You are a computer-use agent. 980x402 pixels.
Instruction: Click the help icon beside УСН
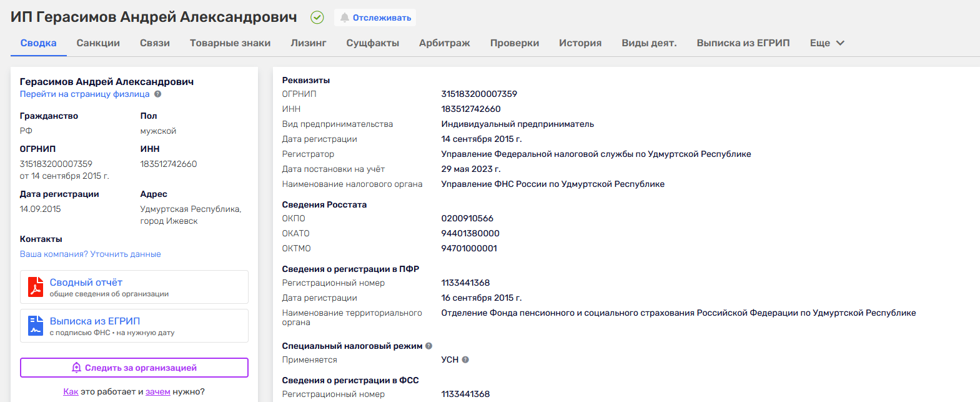tap(465, 359)
